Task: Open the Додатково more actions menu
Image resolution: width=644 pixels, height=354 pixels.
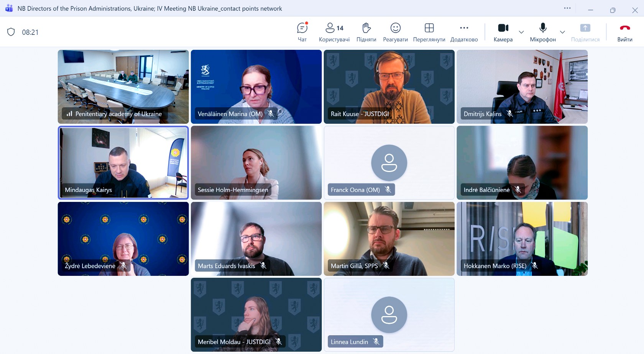Action: coord(464,32)
